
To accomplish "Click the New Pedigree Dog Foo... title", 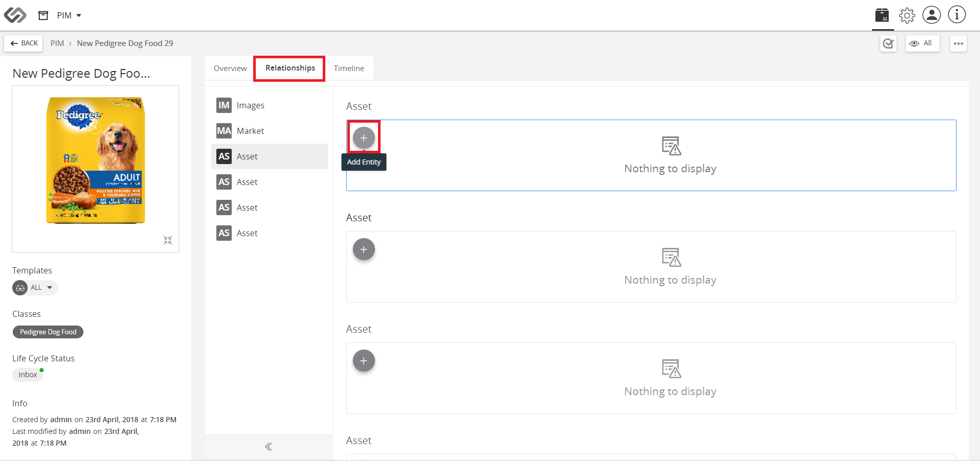I will click(x=81, y=74).
